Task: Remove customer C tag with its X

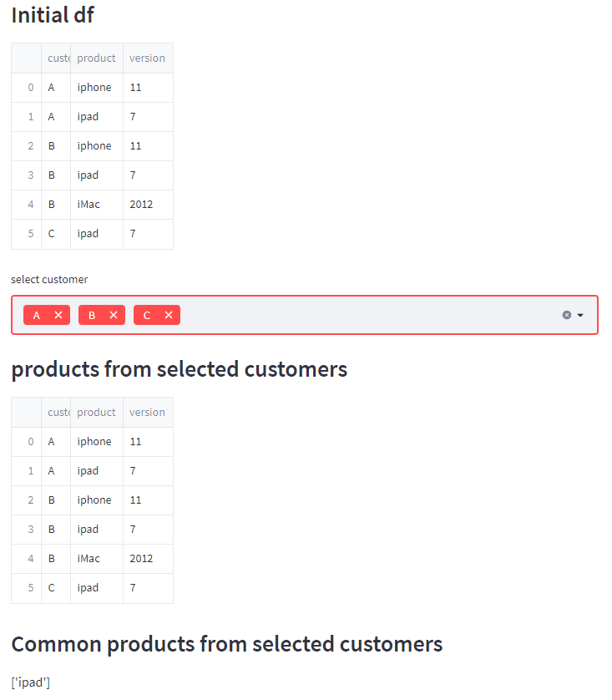Action: 169,315
